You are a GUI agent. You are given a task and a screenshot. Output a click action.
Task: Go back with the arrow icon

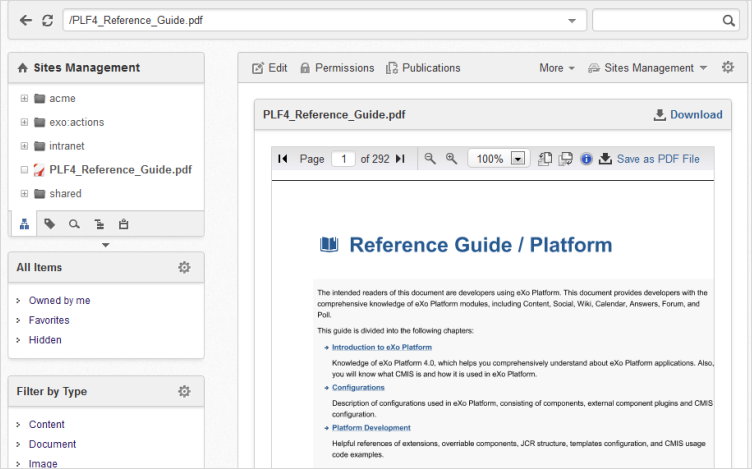[x=25, y=20]
